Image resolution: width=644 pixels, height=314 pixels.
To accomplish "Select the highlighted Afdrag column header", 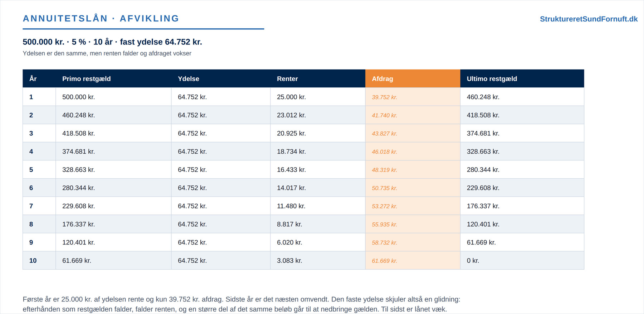I will [x=413, y=78].
